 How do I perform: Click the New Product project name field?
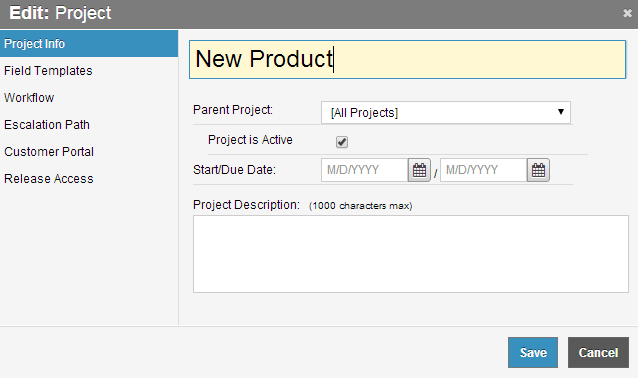(407, 59)
